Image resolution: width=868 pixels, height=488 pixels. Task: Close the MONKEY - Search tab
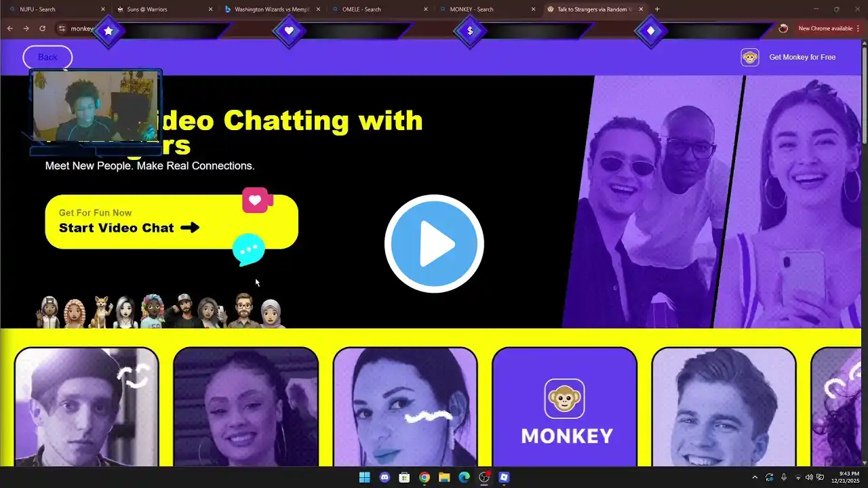pos(533,9)
